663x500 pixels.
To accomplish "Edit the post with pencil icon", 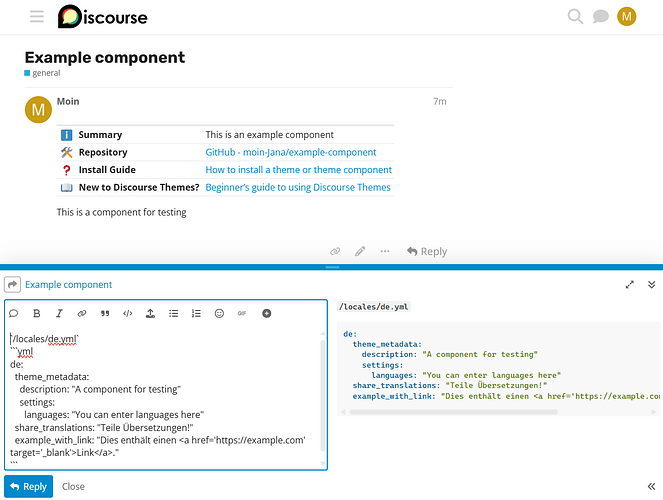I will click(360, 251).
